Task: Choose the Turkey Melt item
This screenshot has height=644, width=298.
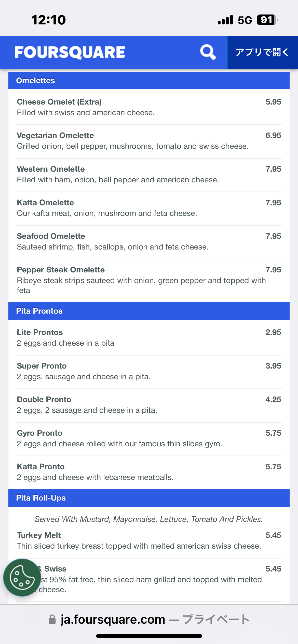Action: pos(39,535)
